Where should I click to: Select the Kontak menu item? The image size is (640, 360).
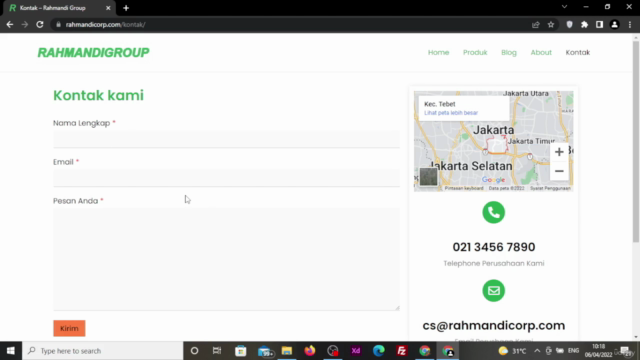point(578,52)
